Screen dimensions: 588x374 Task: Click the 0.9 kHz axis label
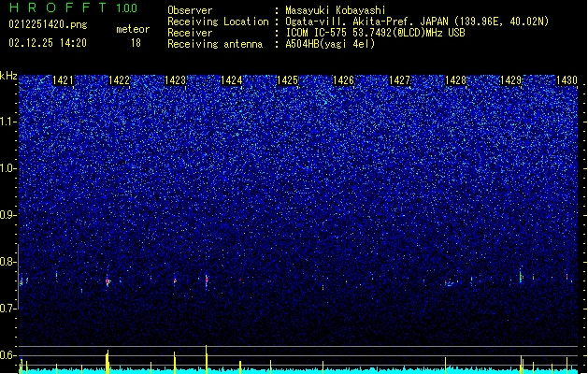[x=8, y=215]
